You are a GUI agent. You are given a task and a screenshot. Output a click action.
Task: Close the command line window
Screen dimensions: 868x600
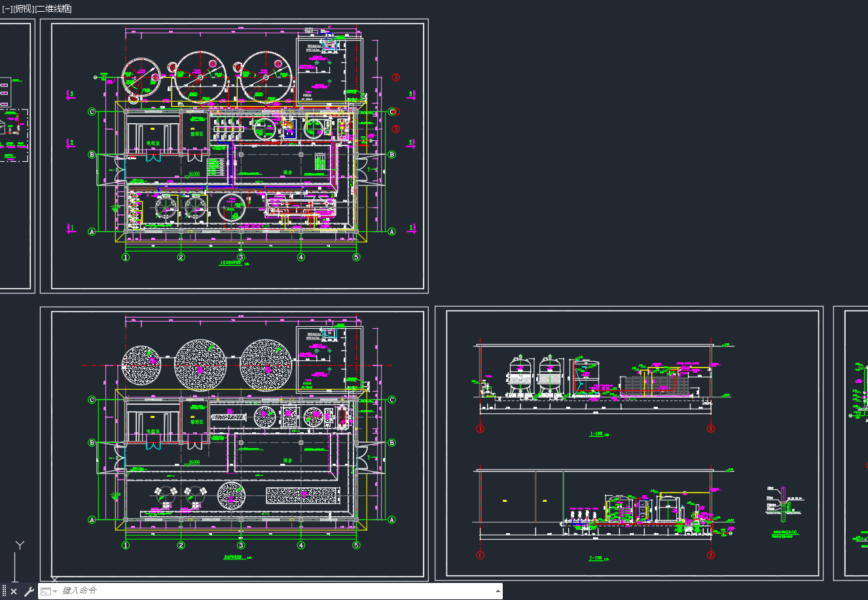(x=14, y=591)
